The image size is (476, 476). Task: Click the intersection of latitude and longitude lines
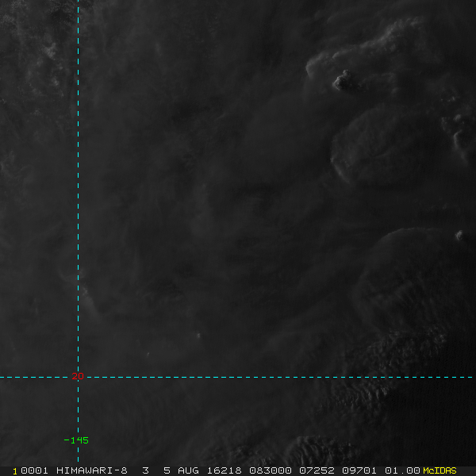coord(78,378)
